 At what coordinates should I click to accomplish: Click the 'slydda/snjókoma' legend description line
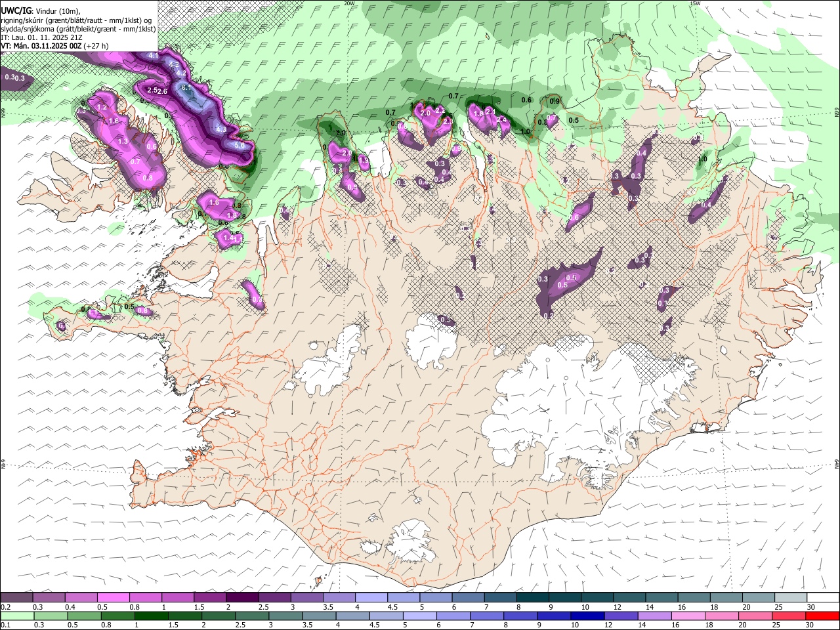78,29
